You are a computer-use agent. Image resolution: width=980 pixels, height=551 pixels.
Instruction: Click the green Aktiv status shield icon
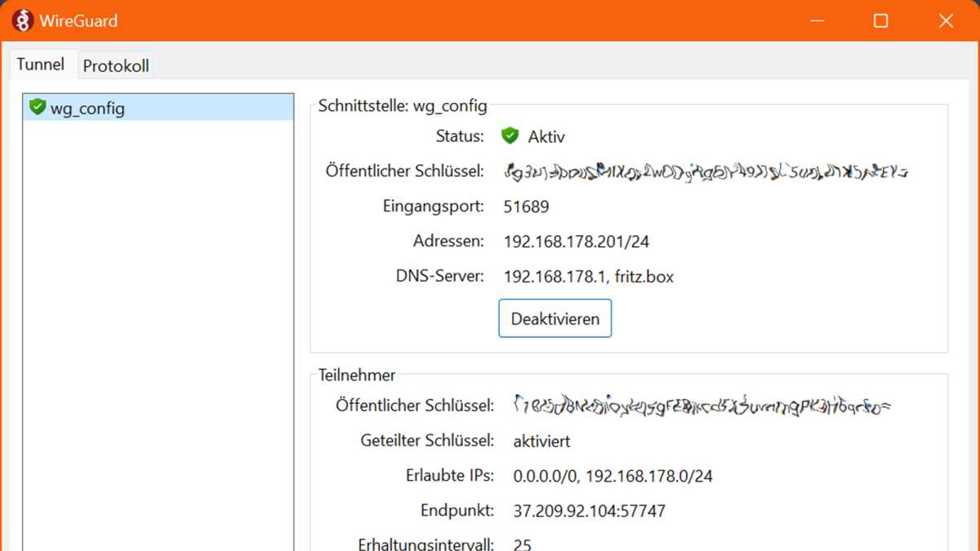510,136
